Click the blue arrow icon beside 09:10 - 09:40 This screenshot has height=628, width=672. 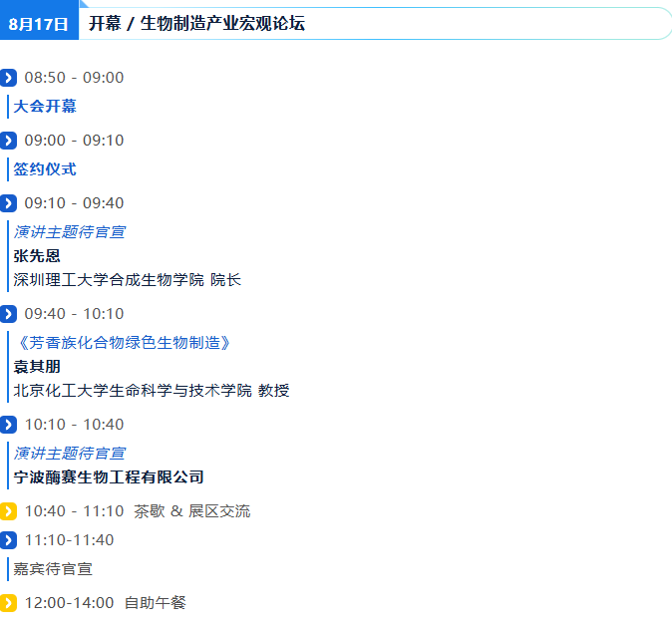coord(8,203)
